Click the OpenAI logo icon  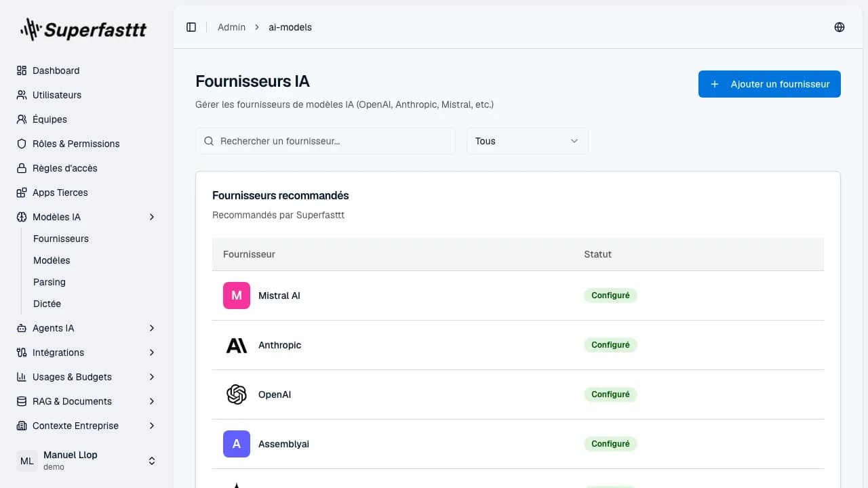(237, 394)
